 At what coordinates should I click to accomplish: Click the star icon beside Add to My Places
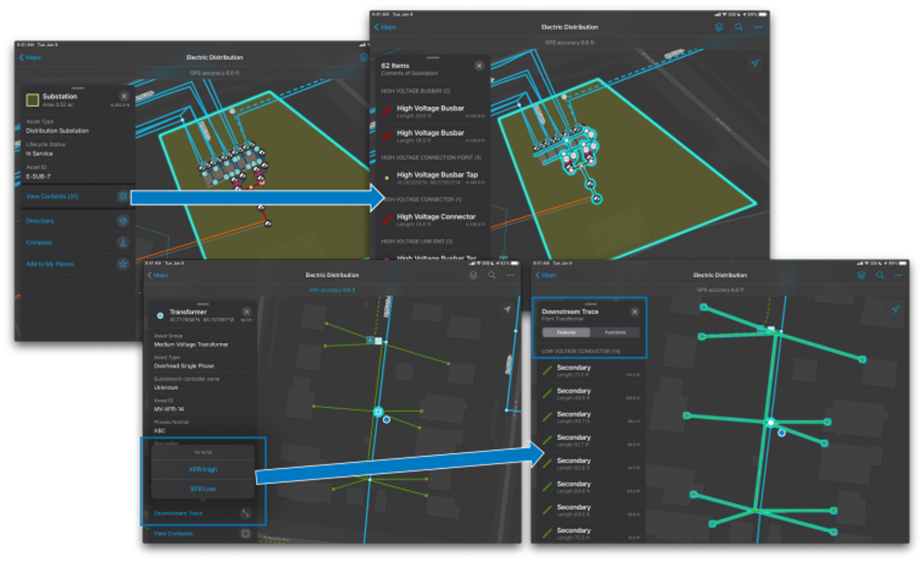click(123, 264)
